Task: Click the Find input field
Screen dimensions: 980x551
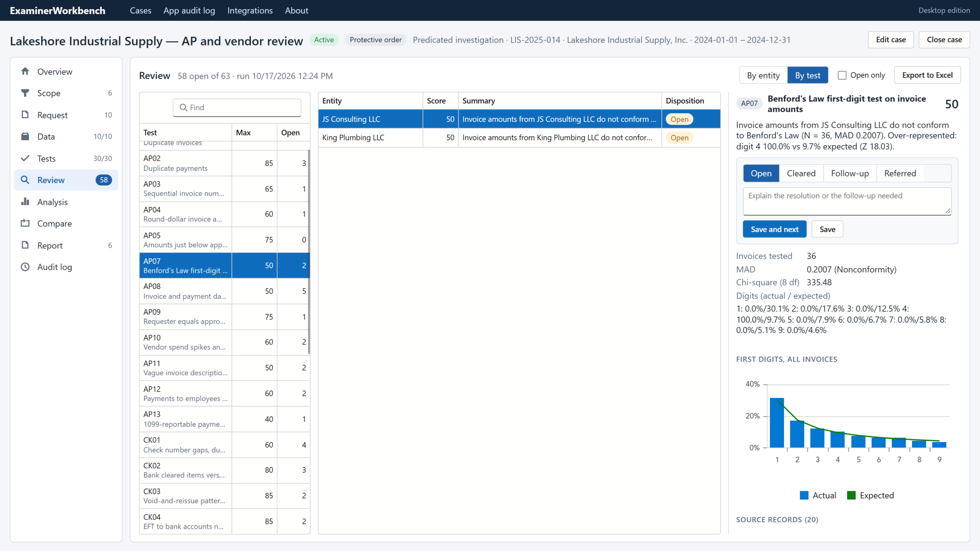Action: [x=237, y=108]
